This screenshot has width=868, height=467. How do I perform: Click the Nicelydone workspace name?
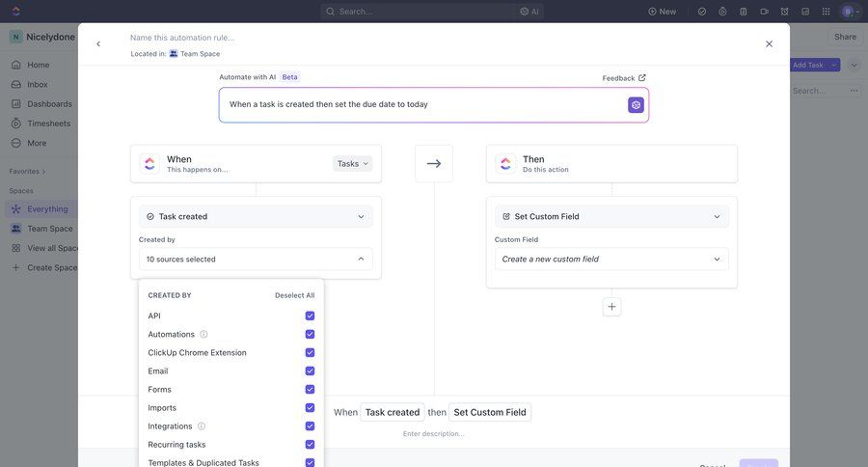click(50, 37)
